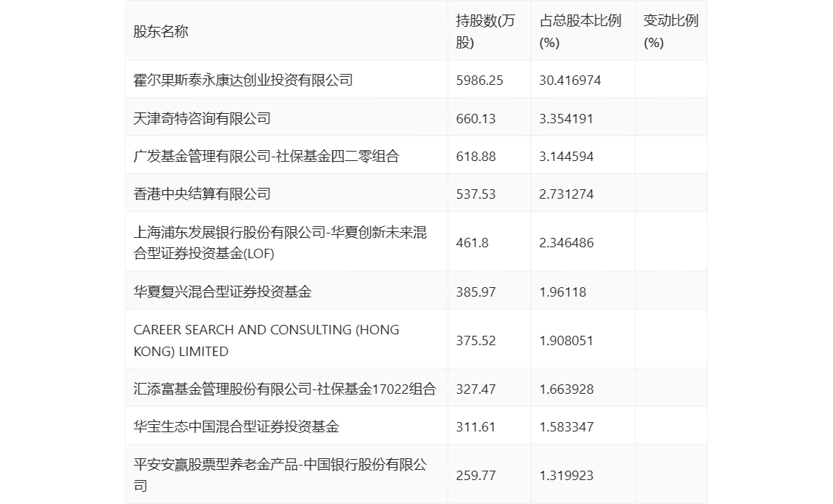Screen dimensions: 833x504
Task: Click the 5986.25 shareholding value
Action: coord(480,80)
